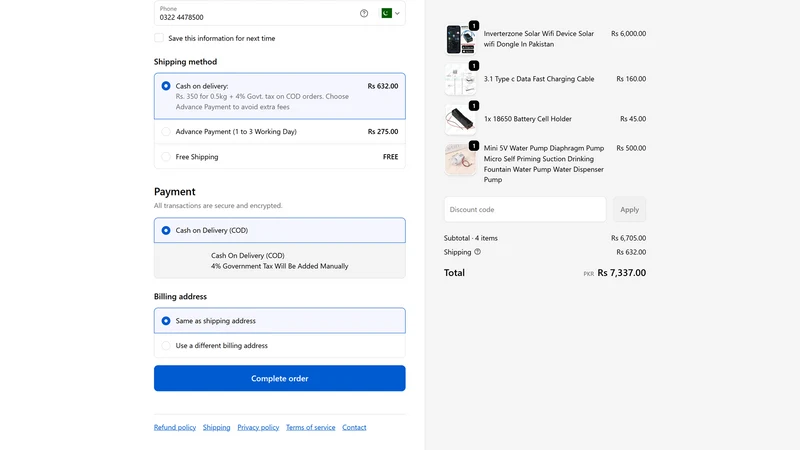Click the Rs 632.00 cash on delivery price
Screen dimensions: 800x450
[383, 86]
